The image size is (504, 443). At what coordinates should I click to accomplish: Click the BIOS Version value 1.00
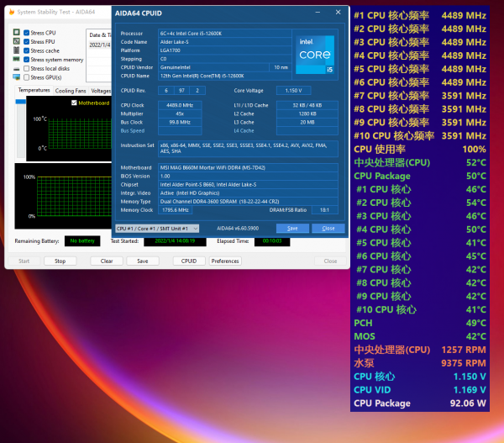tap(248, 177)
